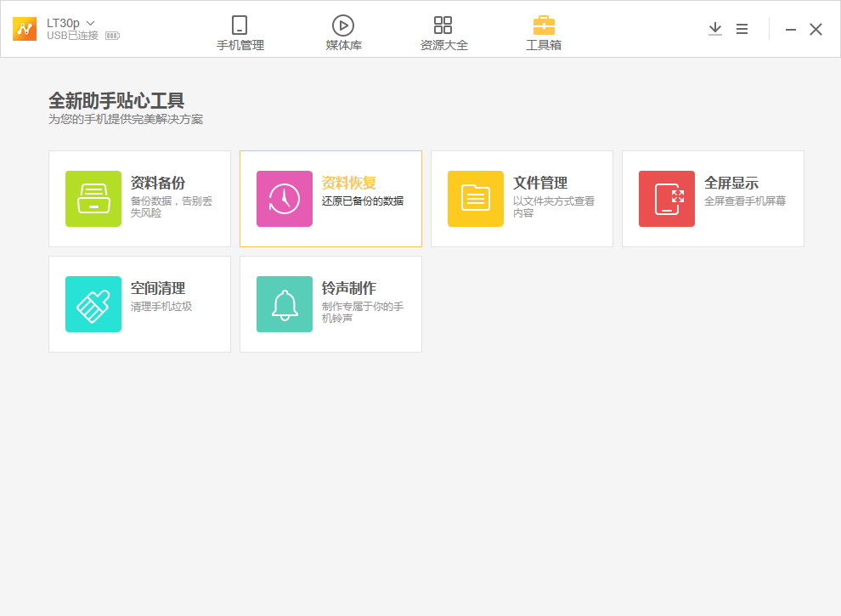Click the 全屏查看手机屏幕 description text
Image resolution: width=841 pixels, height=616 pixels.
click(x=744, y=201)
